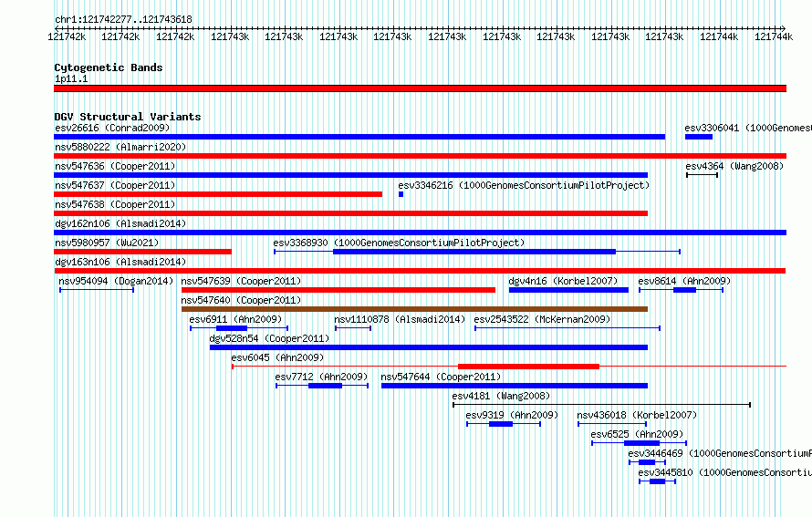Open esv2543522 (McKernan2009) thin line feature
The image size is (812, 517).
[x=567, y=328]
